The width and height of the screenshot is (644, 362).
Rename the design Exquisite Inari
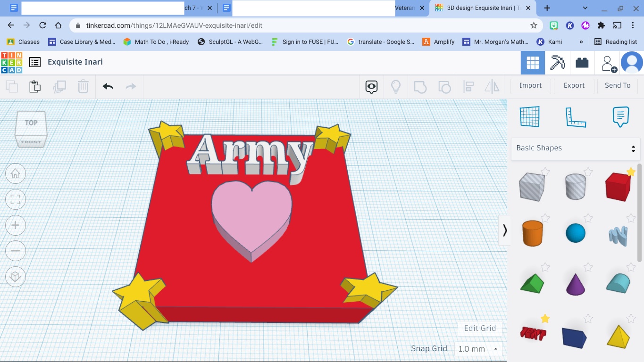(x=75, y=62)
